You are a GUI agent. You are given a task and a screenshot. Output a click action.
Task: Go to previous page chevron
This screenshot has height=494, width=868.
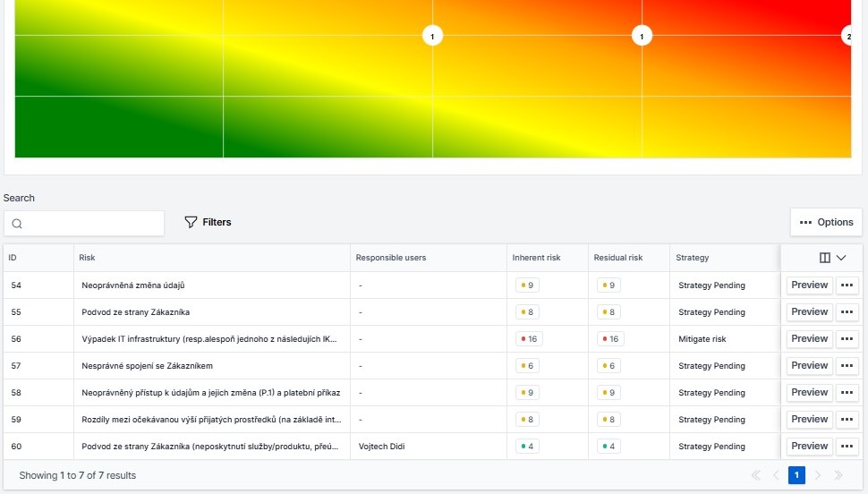pos(776,475)
